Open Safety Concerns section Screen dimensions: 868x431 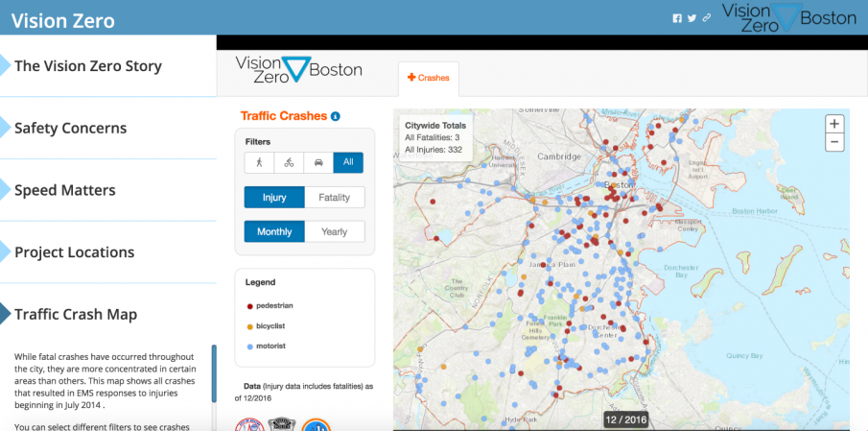pos(71,128)
